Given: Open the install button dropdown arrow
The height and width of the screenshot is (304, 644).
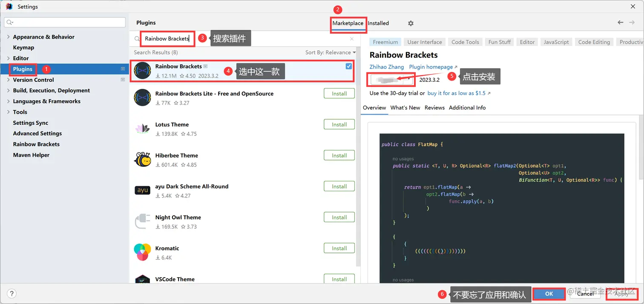Looking at the screenshot, I should coord(409,79).
